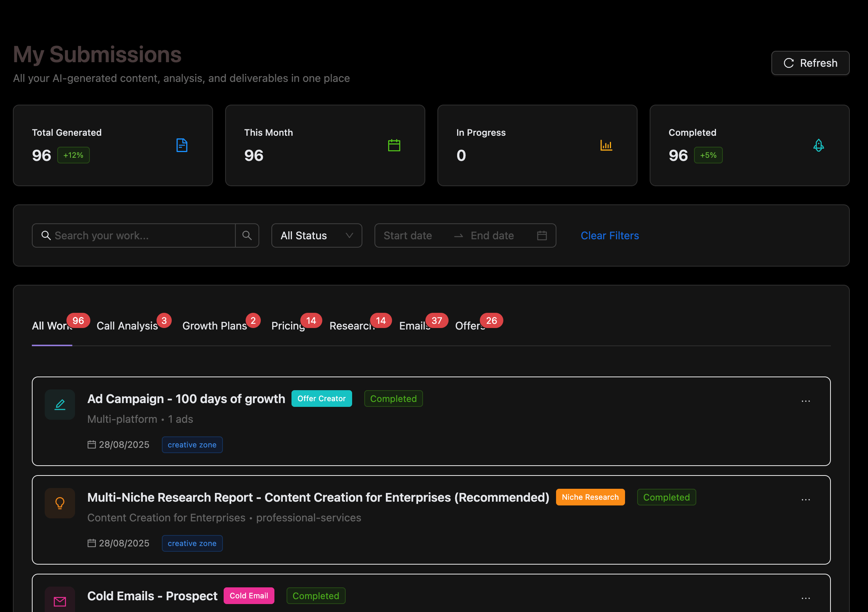Select the Call Analysis tab

[x=127, y=326]
